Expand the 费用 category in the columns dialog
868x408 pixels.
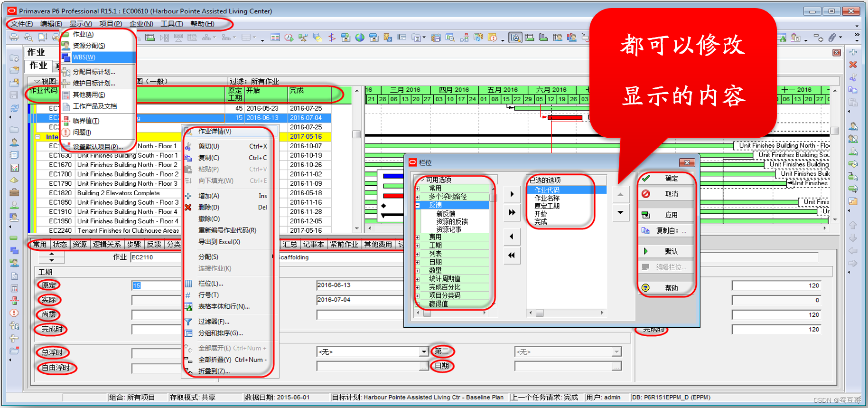pos(418,237)
